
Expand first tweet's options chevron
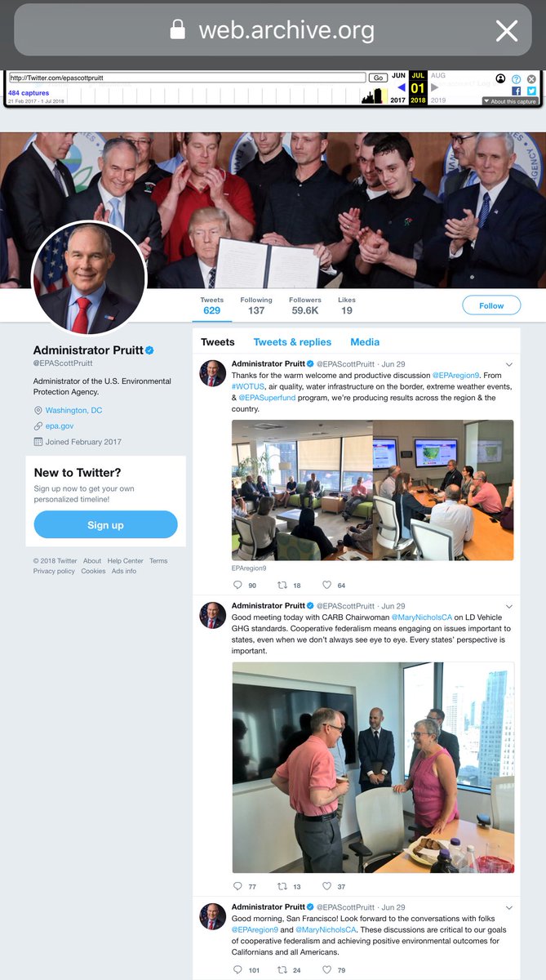[509, 364]
